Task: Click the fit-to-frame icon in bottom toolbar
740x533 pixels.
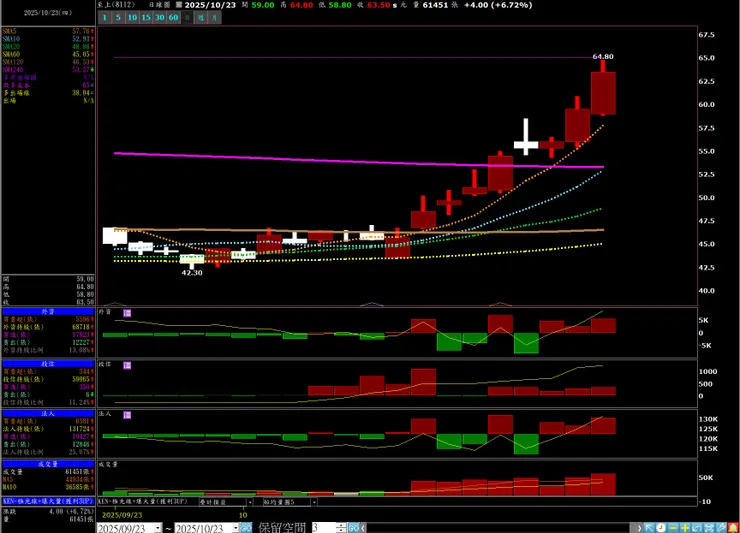Action: (709, 527)
